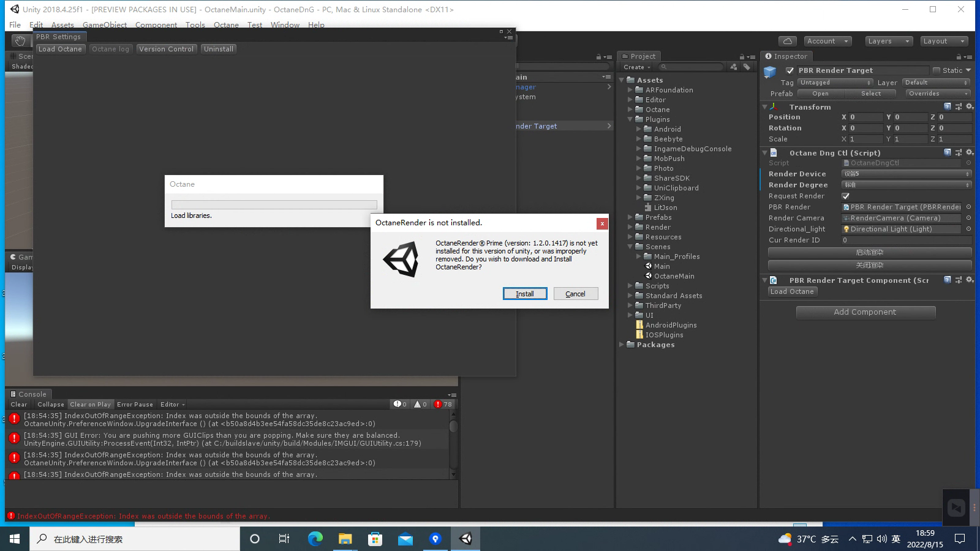Click object picker circle for Render Camera field
The image size is (980, 551).
[968, 218]
